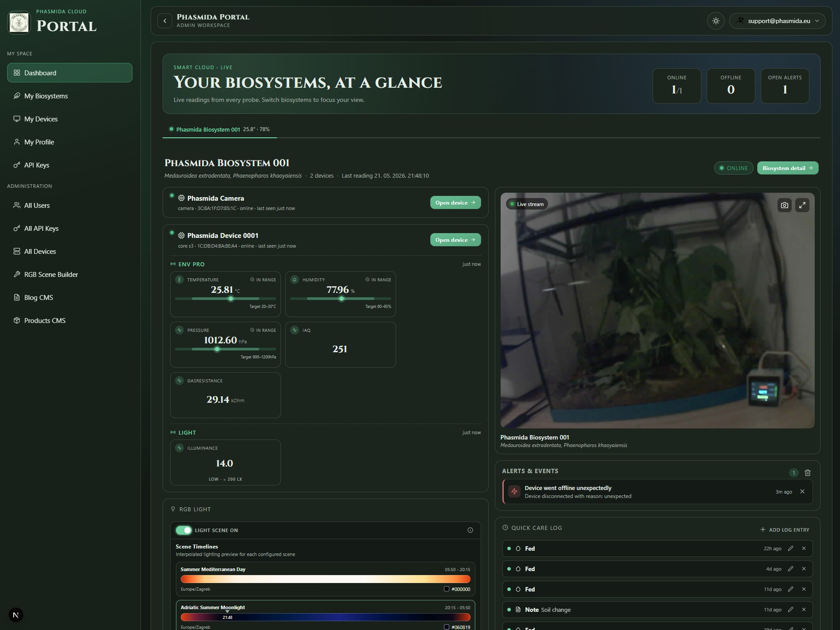The width and height of the screenshot is (840, 630).
Task: Edit the Fed entry from 11d ago
Action: point(790,589)
